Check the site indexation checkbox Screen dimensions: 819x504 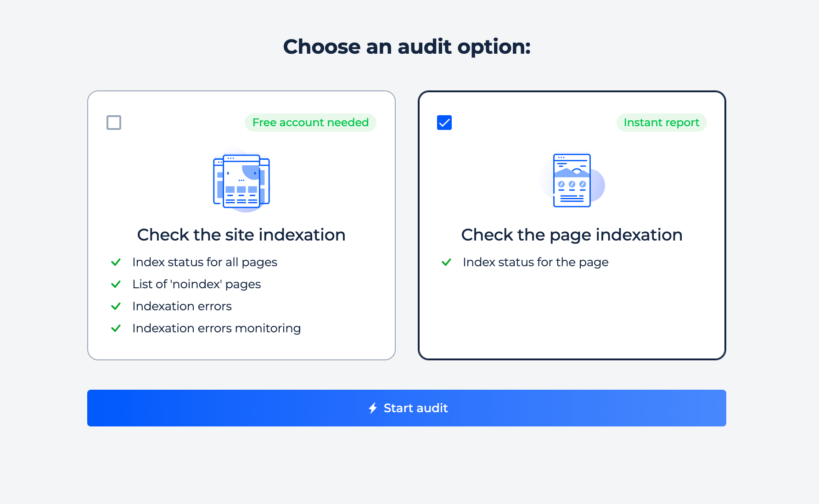pos(114,123)
